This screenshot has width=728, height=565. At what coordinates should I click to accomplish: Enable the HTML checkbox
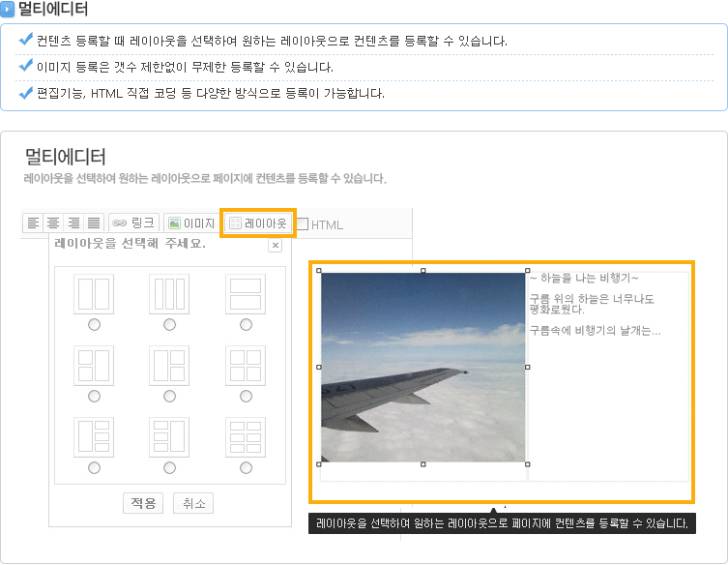tap(303, 223)
